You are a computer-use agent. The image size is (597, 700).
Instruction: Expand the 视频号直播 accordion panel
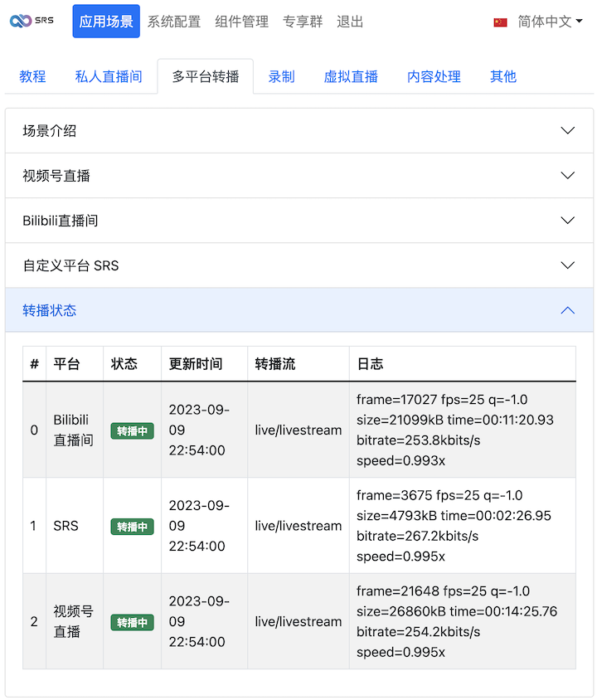coord(298,176)
